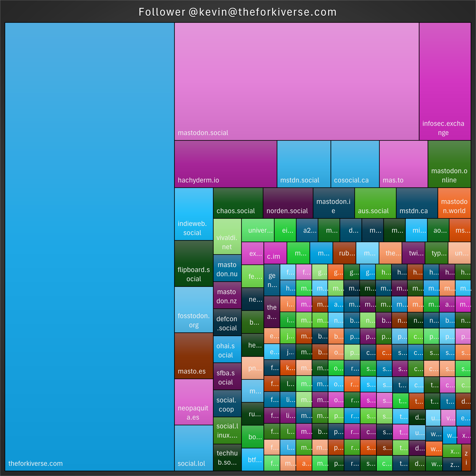
Task: Click the infosec.exchange magenta tile
Action: (x=445, y=81)
